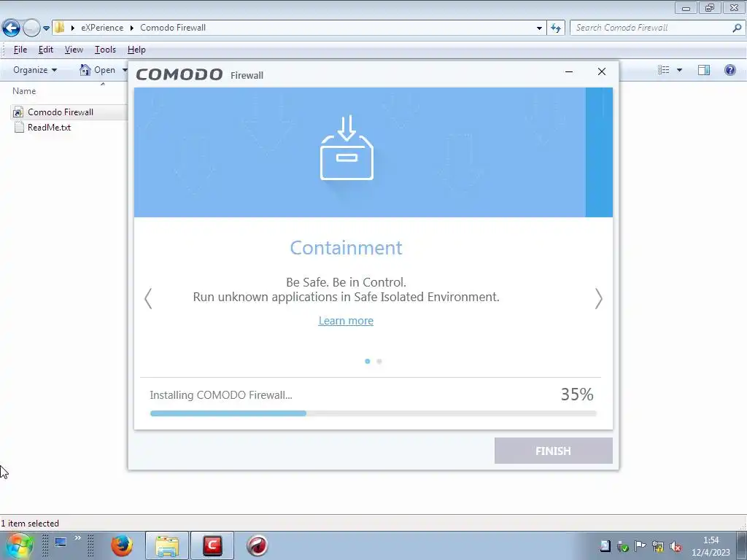Click the Containment box download graphic
Screen dimensions: 747x560
coord(347,147)
